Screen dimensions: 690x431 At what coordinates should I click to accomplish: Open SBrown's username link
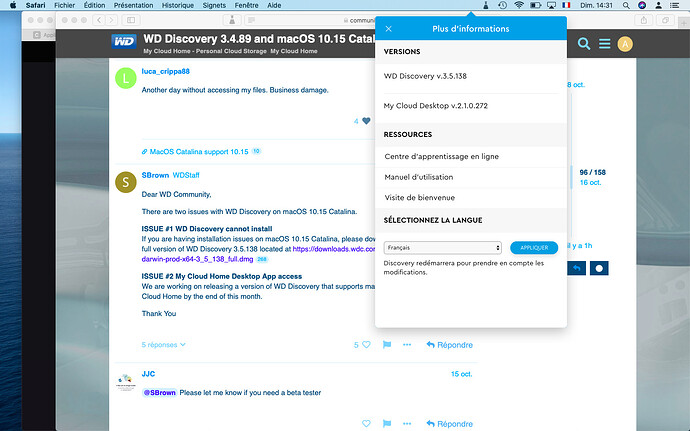click(155, 175)
